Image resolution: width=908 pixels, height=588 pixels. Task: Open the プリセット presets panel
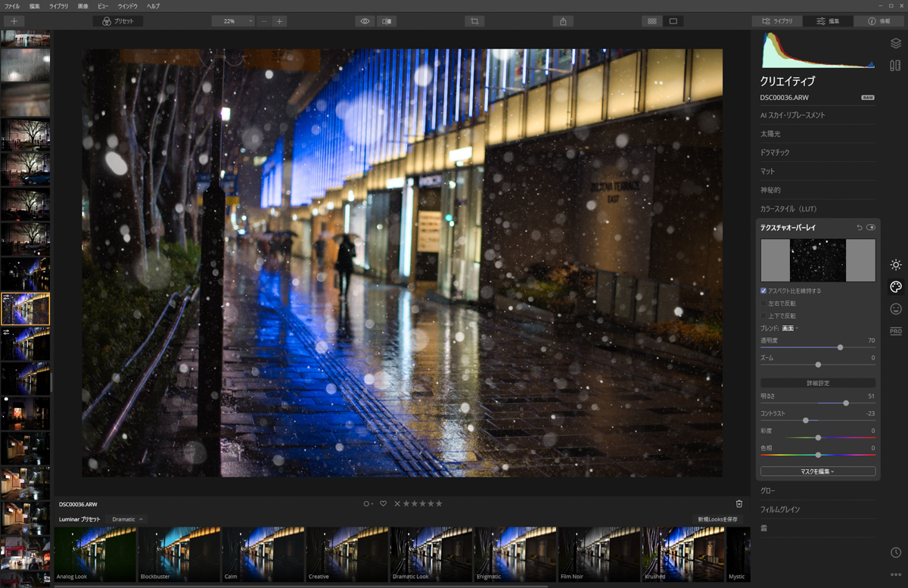[x=117, y=21]
